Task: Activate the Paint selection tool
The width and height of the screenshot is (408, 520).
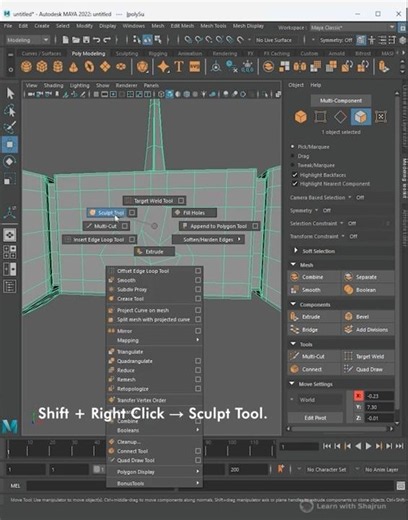Action: pos(10,127)
